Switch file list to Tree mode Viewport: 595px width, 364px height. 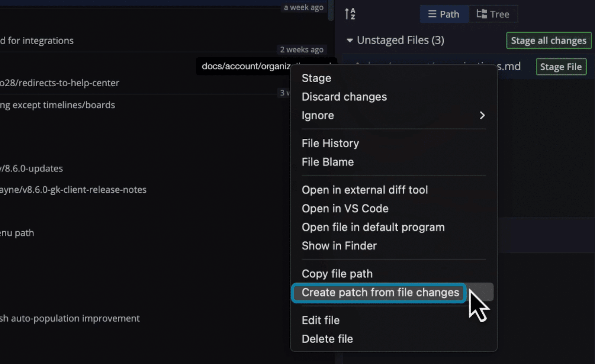(493, 14)
